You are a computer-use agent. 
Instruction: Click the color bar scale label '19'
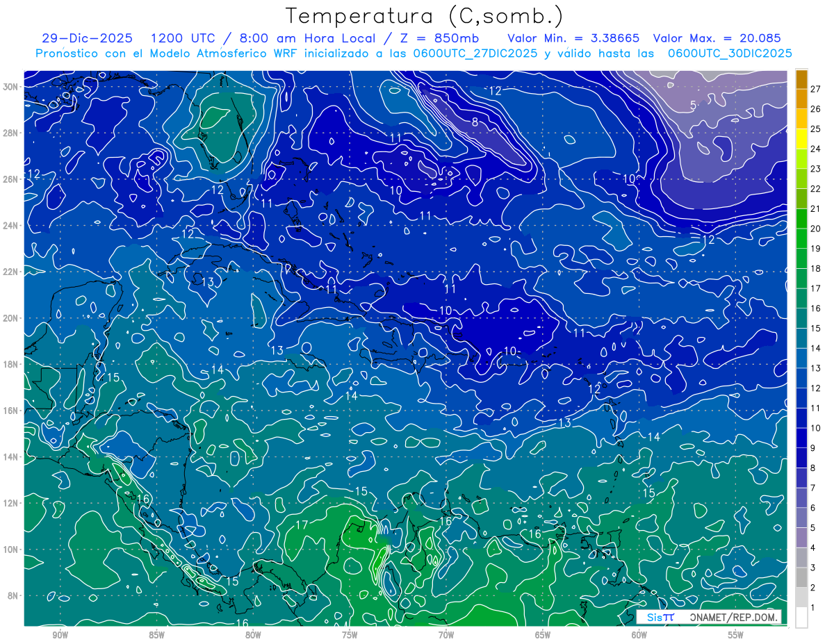[816, 249]
